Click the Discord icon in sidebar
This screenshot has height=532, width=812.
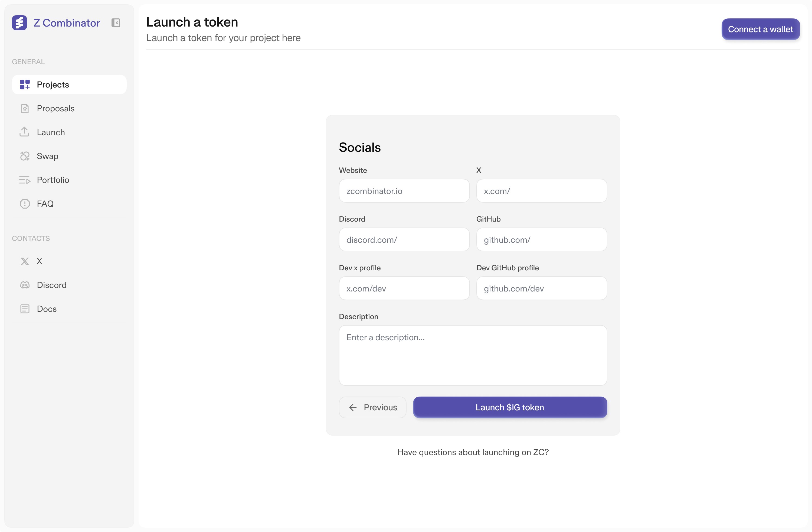point(25,285)
